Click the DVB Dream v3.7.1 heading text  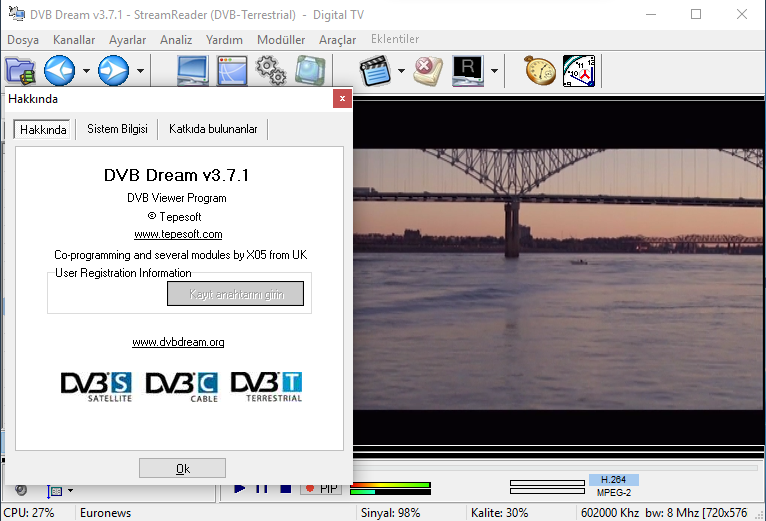tap(176, 175)
